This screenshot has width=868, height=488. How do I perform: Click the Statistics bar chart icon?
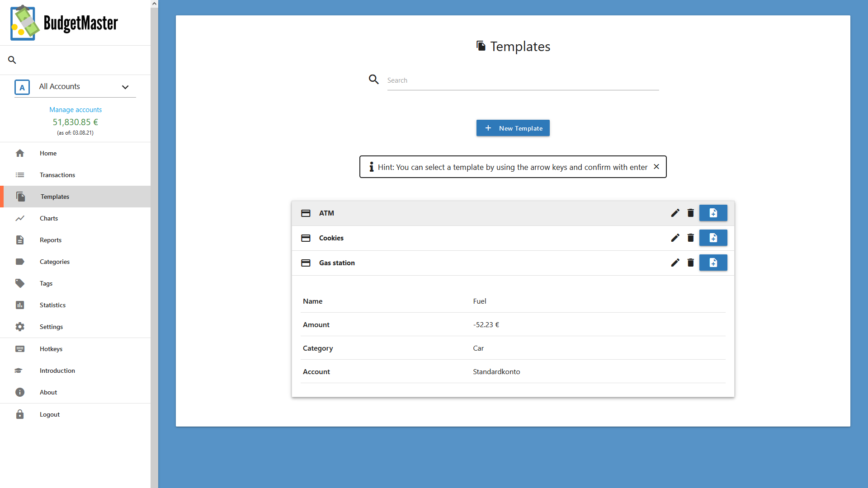tap(20, 305)
